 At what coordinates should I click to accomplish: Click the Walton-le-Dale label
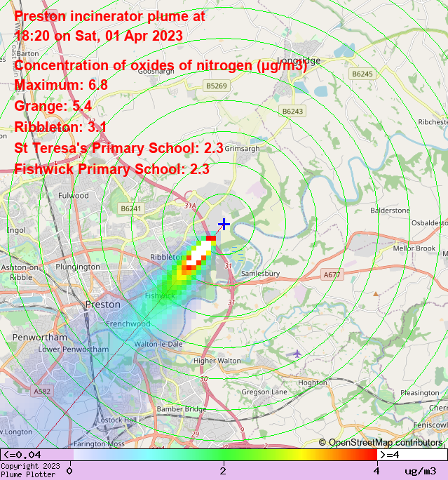(x=158, y=344)
